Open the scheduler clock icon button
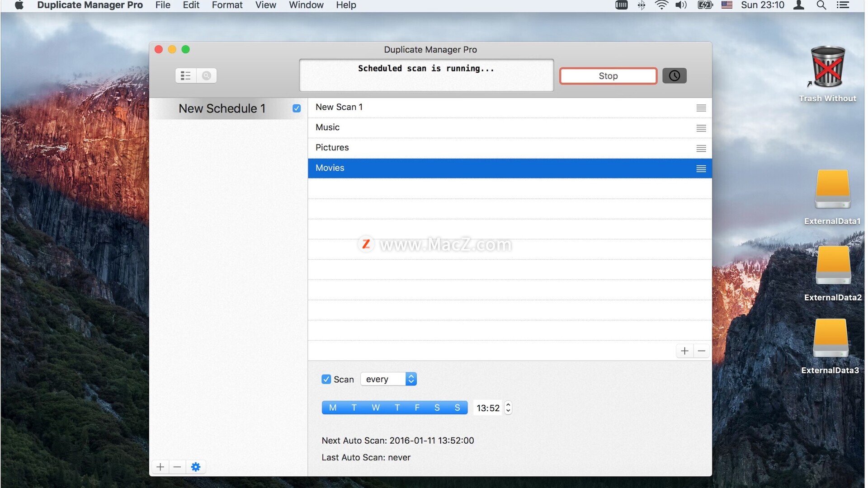The height and width of the screenshot is (488, 868). click(x=674, y=75)
